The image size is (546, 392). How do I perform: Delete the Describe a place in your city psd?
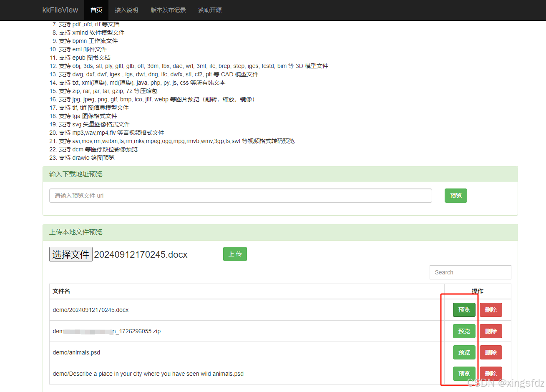click(x=491, y=374)
